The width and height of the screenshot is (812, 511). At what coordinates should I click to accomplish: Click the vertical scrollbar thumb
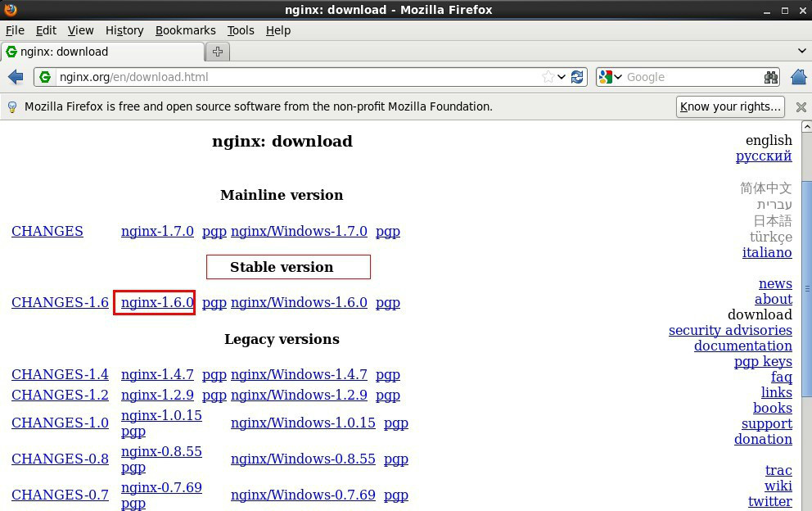(x=806, y=288)
